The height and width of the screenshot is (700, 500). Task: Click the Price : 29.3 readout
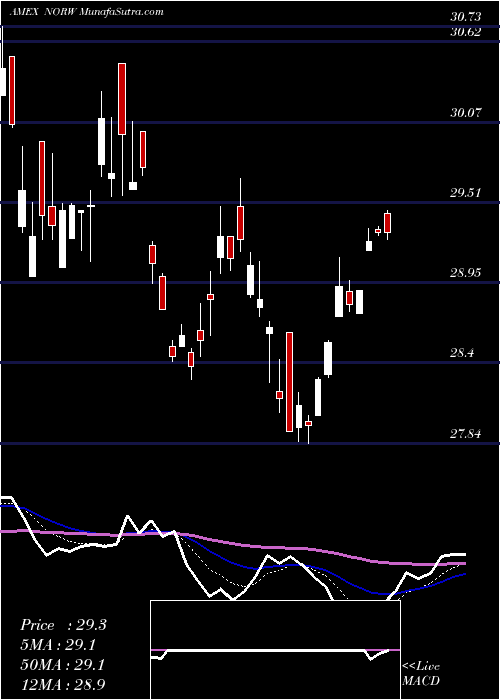tap(63, 625)
